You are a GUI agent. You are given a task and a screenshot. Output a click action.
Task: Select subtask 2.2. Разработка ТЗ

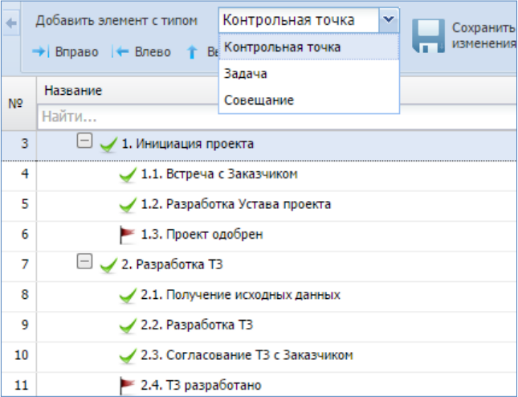(x=197, y=325)
